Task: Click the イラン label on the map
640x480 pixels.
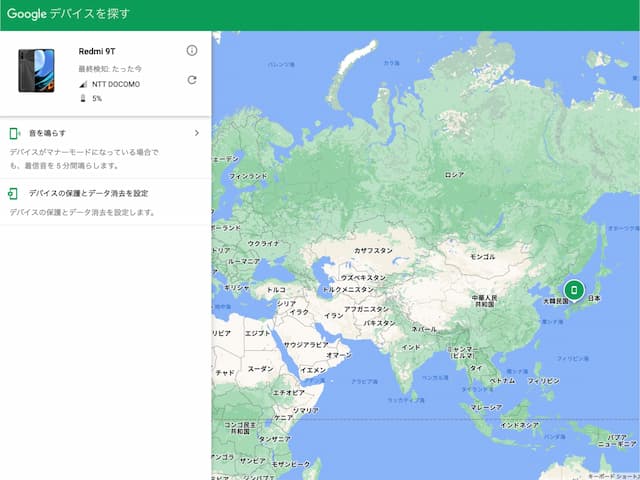Action: pyautogui.click(x=333, y=316)
